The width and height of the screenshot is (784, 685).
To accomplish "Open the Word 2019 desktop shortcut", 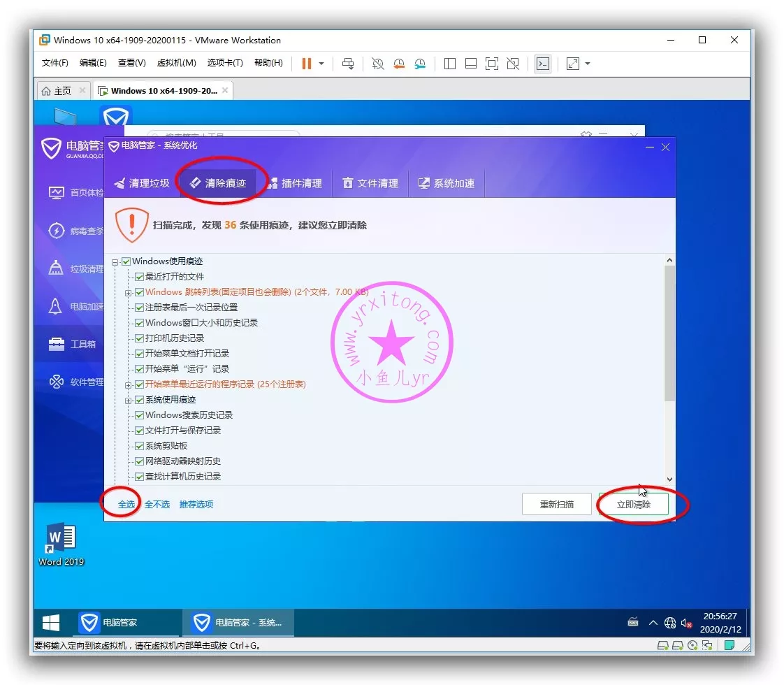I will (x=61, y=542).
